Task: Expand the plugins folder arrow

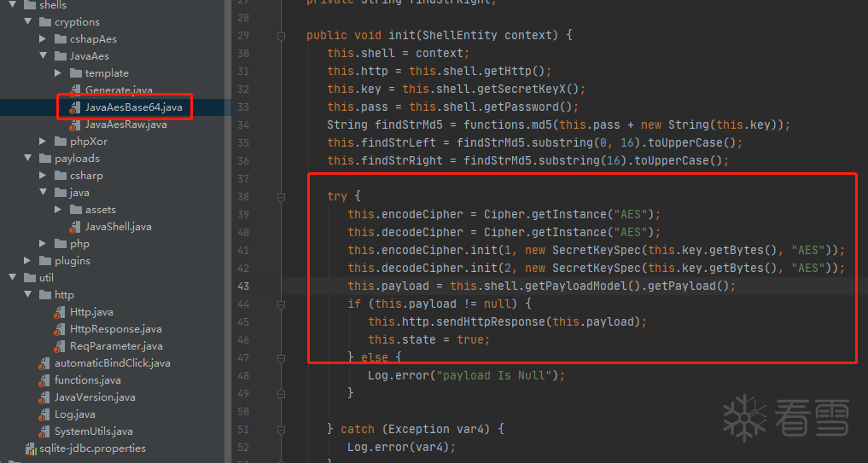Action: pos(27,261)
